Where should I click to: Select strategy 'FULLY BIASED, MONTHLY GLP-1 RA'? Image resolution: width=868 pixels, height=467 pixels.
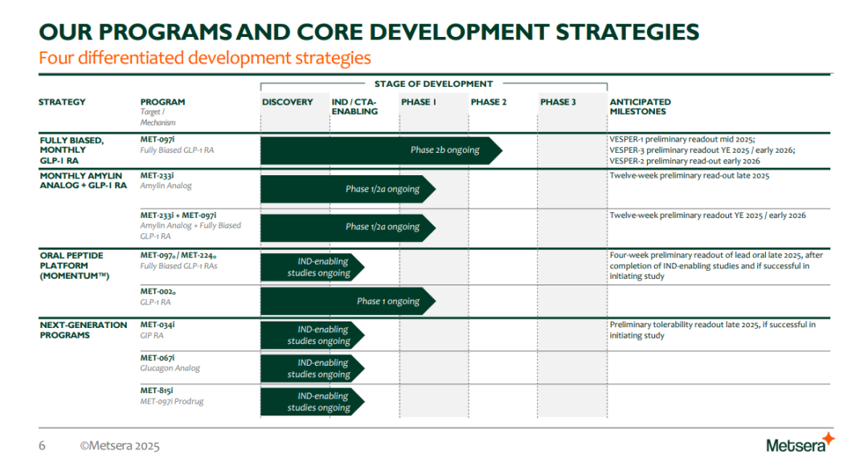click(72, 150)
